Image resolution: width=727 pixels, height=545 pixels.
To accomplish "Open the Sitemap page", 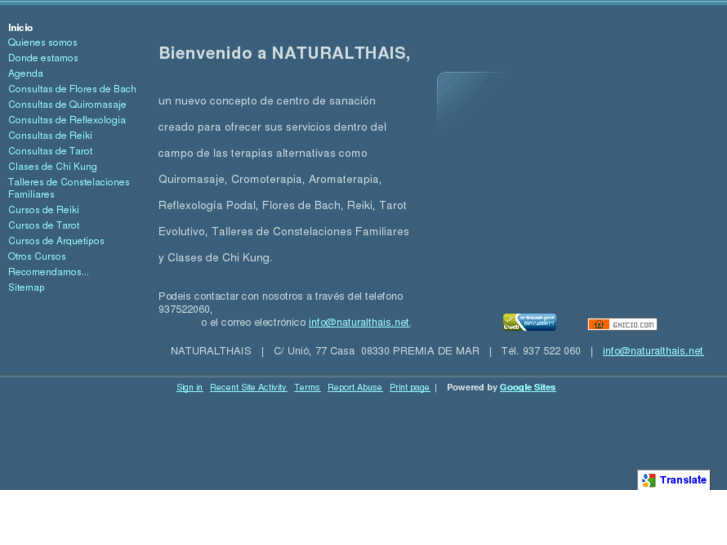I will tap(26, 288).
